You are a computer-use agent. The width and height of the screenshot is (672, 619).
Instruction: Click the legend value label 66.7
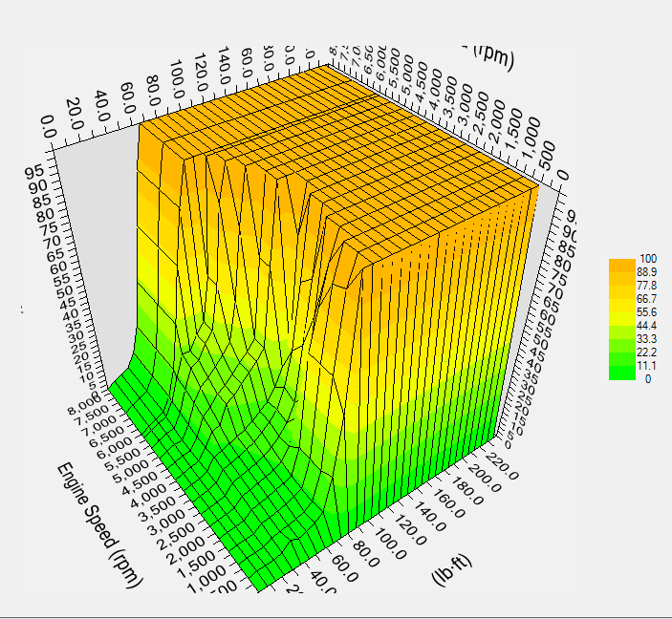647,299
